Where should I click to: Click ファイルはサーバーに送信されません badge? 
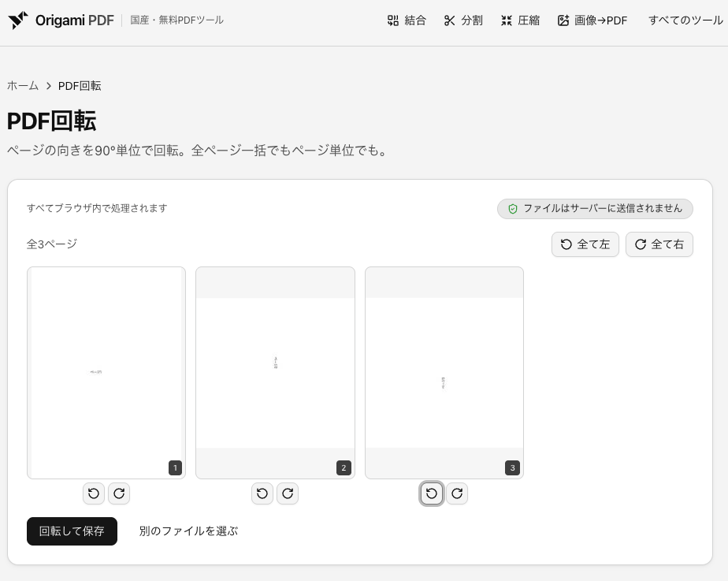(x=595, y=209)
